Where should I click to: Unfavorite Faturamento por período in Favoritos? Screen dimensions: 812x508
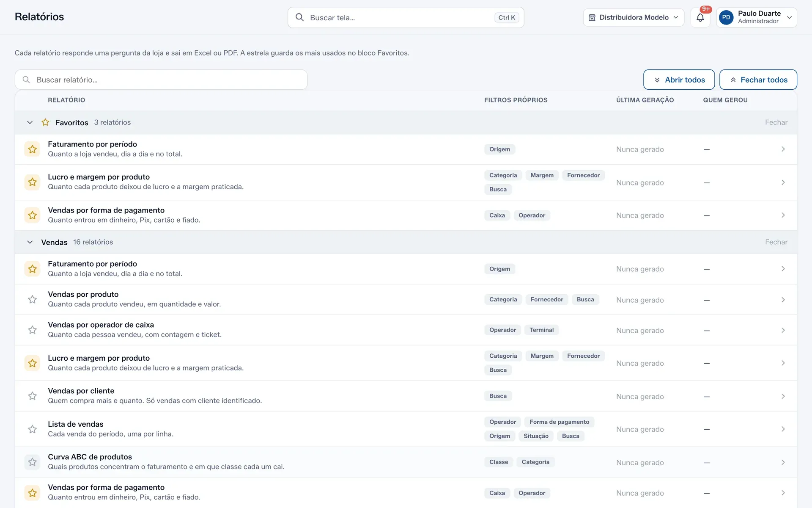click(32, 149)
